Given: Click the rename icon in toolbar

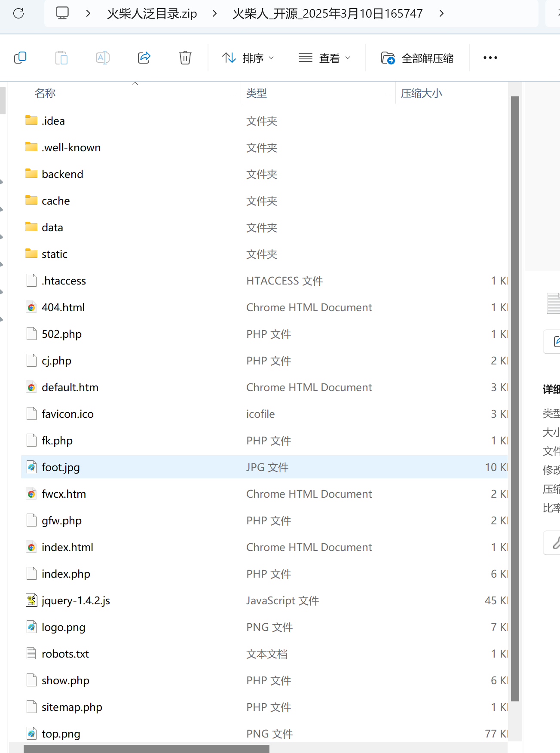Looking at the screenshot, I should click(x=103, y=58).
